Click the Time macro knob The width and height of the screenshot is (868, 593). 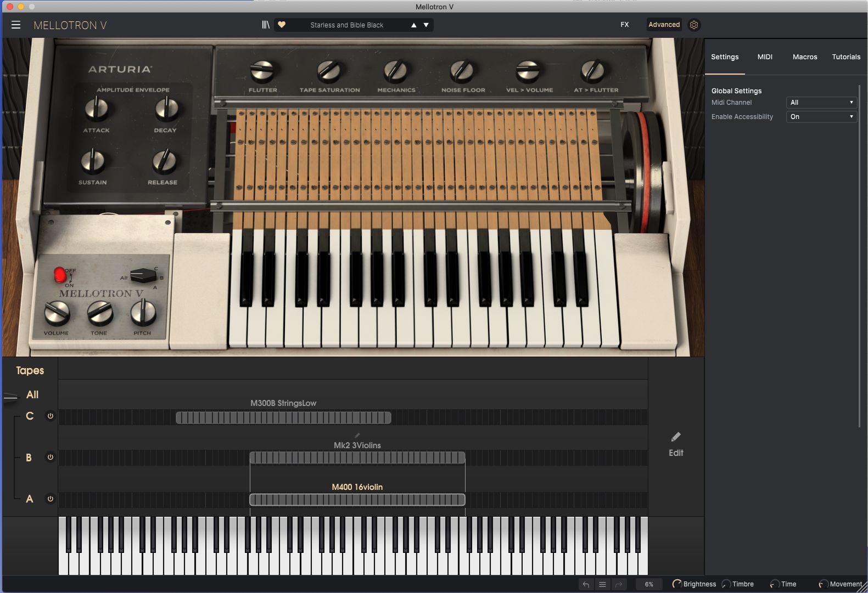point(775,584)
